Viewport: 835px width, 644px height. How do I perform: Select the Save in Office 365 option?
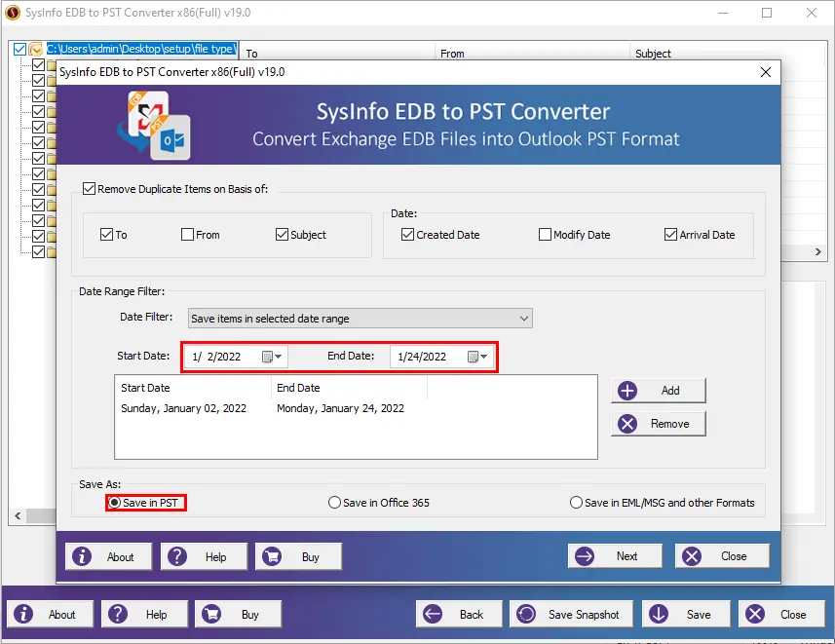click(334, 503)
